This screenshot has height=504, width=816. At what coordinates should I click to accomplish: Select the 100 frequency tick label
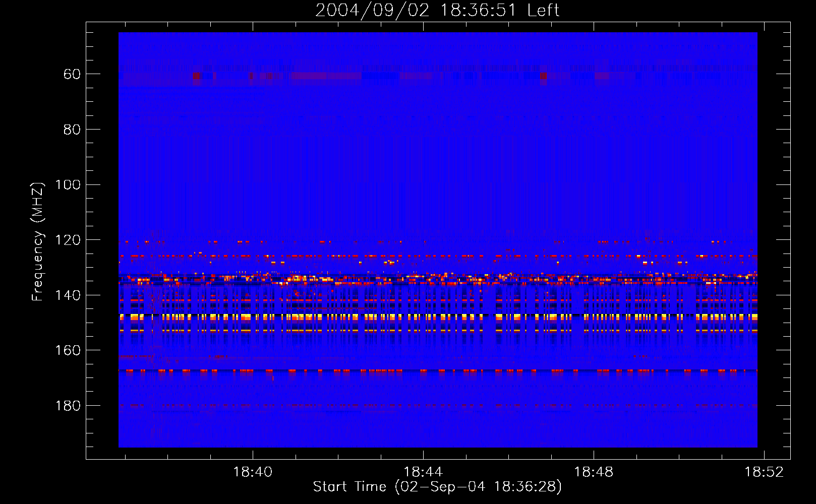[x=68, y=184]
